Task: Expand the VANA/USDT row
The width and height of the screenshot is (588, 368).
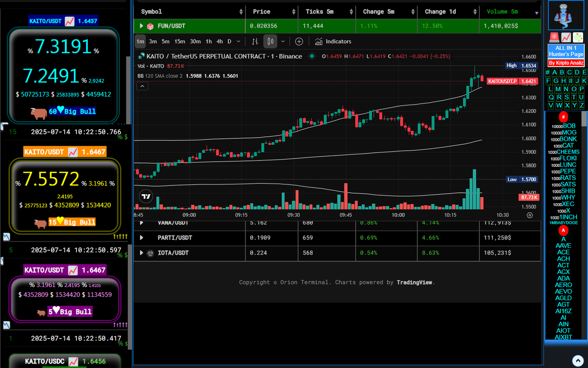Action: [142, 223]
